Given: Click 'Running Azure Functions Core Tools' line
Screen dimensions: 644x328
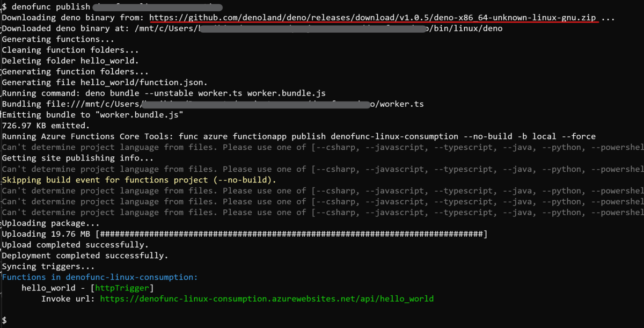Looking at the screenshot, I should pyautogui.click(x=298, y=136).
